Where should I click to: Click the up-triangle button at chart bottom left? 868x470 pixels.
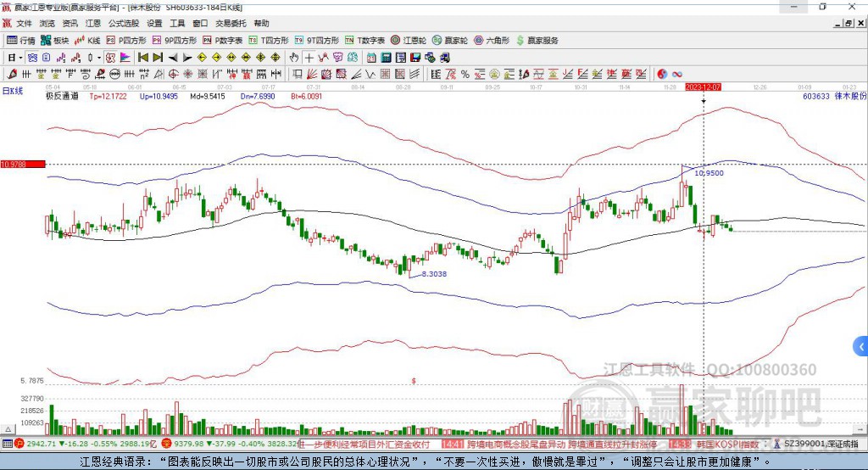point(8,429)
